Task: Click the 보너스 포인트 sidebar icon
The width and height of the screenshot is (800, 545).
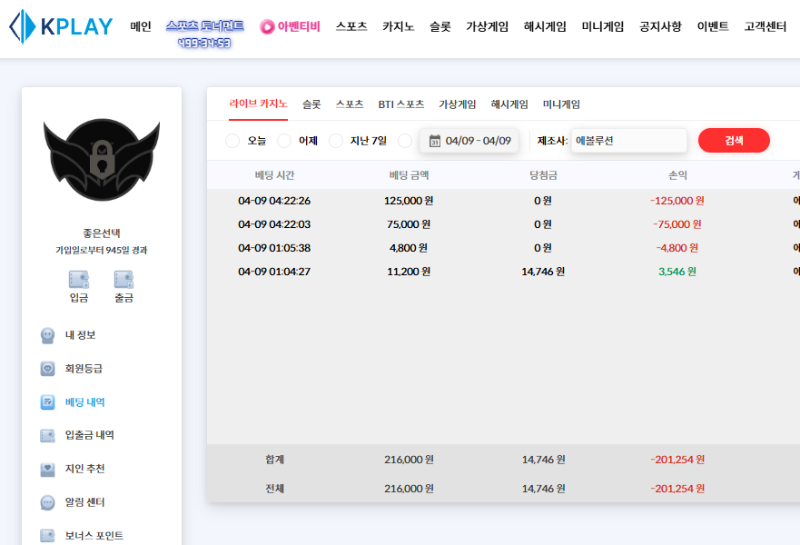Action: pyautogui.click(x=47, y=536)
